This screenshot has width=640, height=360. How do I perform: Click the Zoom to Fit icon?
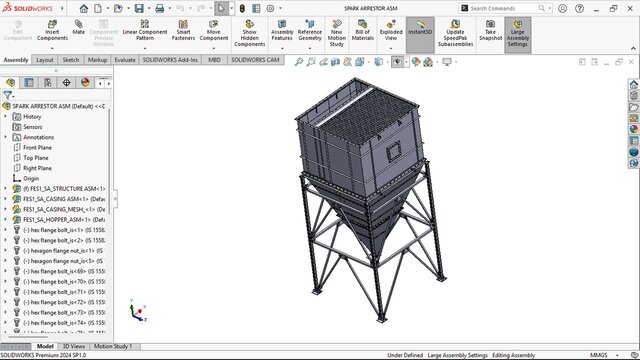point(299,62)
